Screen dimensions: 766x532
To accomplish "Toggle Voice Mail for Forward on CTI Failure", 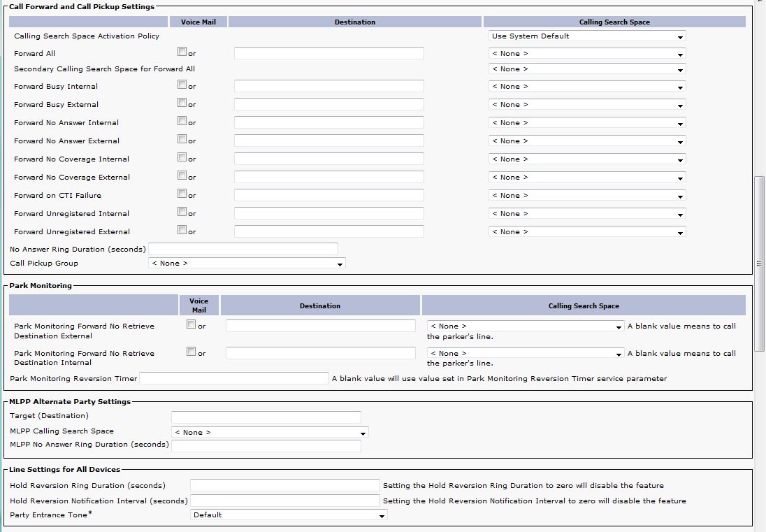I will coord(182,194).
